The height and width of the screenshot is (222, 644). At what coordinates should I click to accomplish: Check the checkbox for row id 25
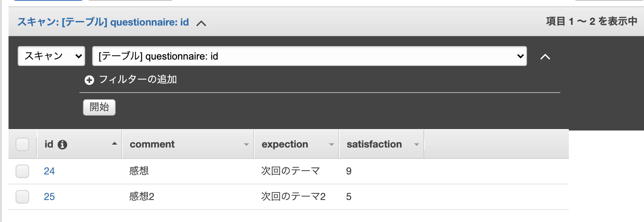point(22,196)
